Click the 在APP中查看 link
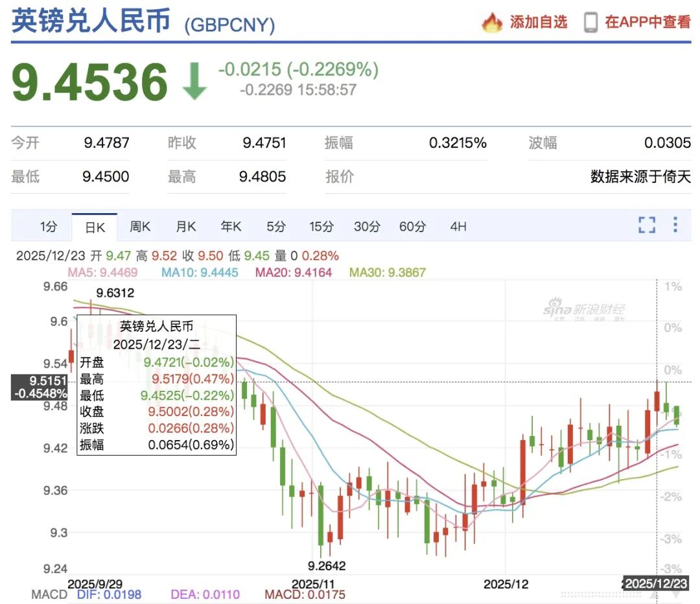This screenshot has width=700, height=604. click(648, 21)
